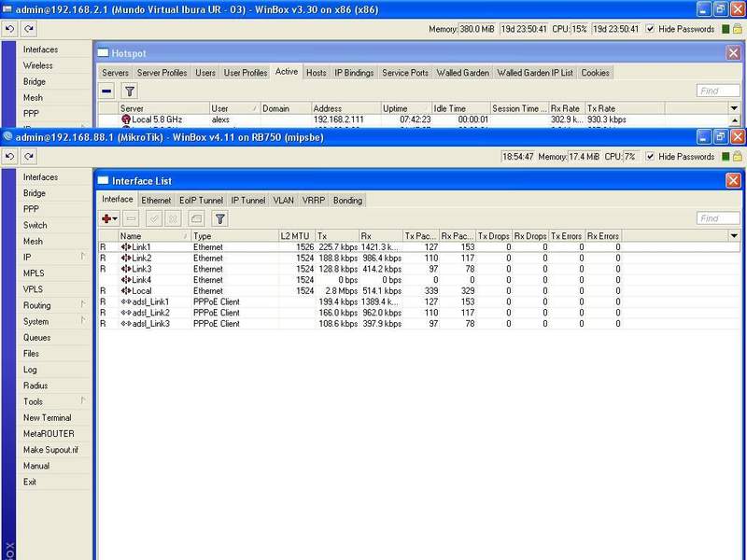Screen dimensions: 747x560
Task: Click the Server Profiles tab in Hotspot
Action: (x=162, y=73)
